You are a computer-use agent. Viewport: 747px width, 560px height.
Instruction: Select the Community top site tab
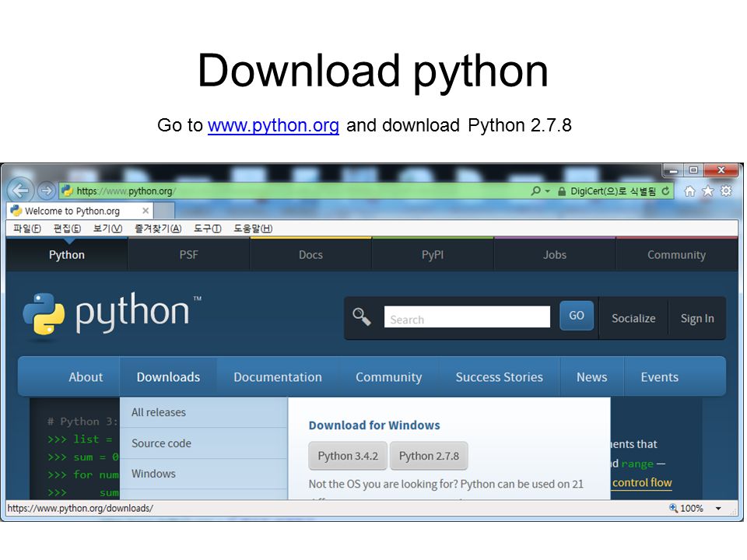click(x=676, y=255)
